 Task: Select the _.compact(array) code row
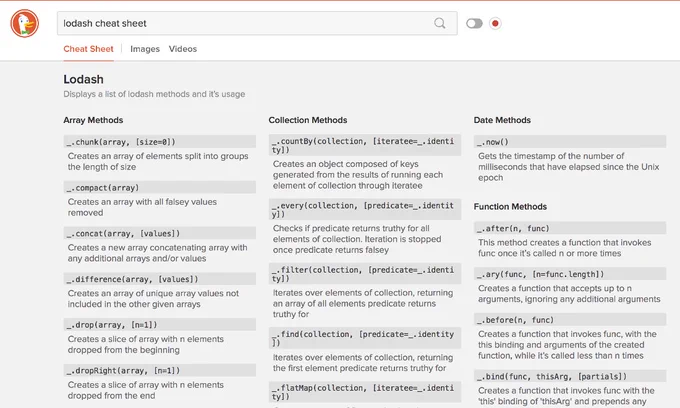(160, 188)
